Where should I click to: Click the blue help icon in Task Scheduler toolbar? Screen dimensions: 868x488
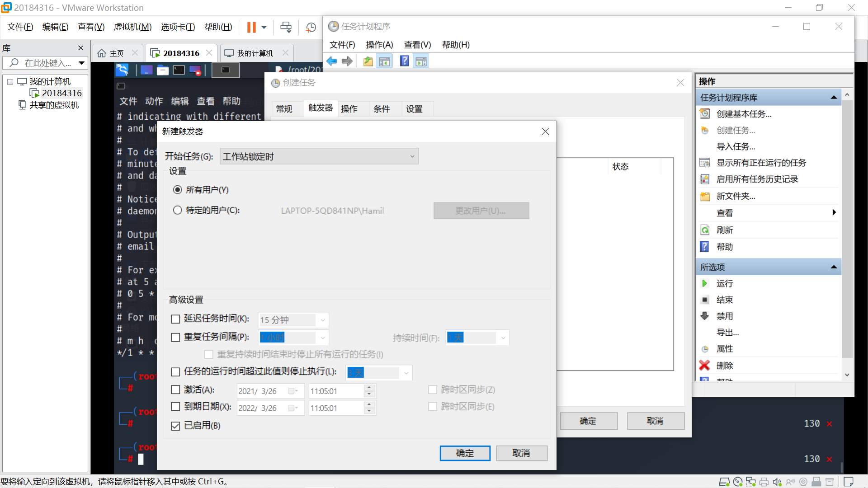(x=404, y=61)
